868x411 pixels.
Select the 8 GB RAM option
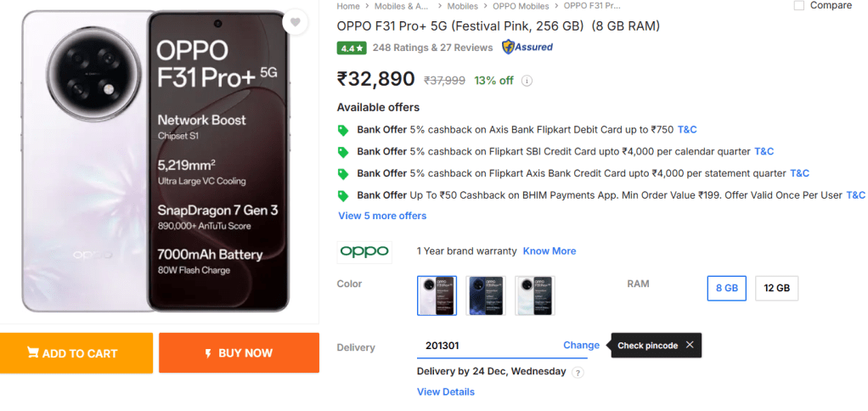(727, 289)
